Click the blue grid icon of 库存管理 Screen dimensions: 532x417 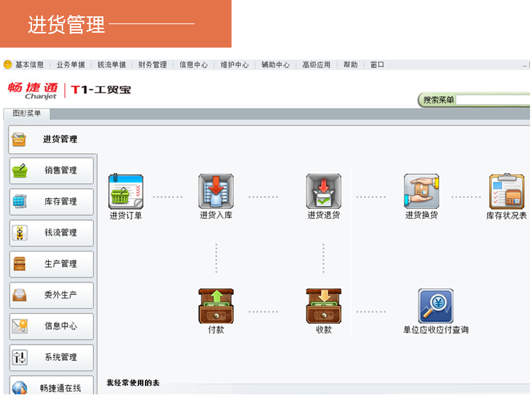click(20, 201)
